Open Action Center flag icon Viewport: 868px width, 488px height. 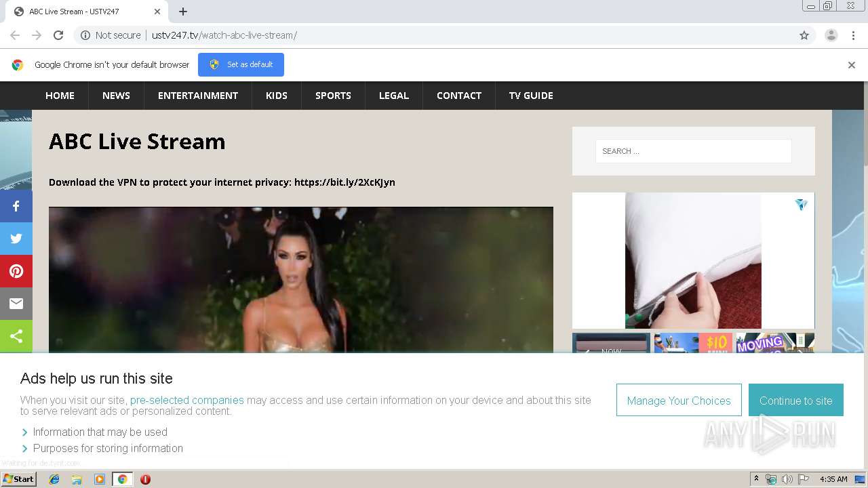(x=804, y=479)
